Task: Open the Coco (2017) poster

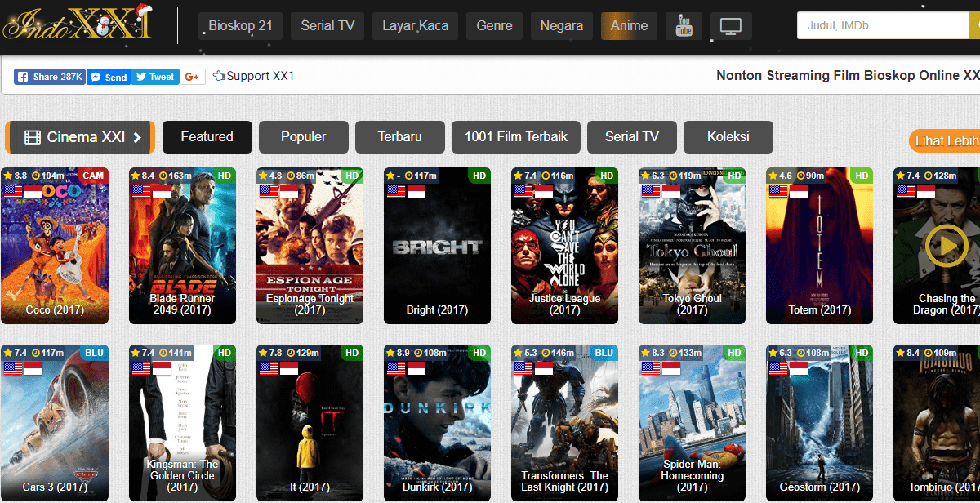Action: click(54, 246)
